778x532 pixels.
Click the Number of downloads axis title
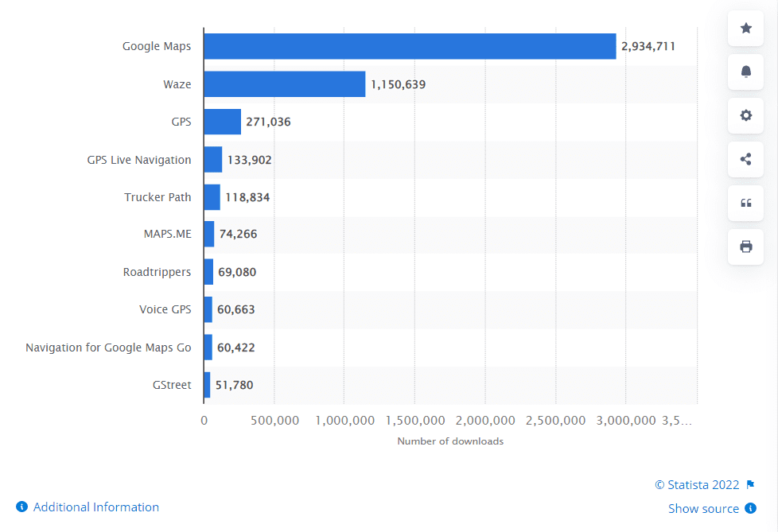pyautogui.click(x=450, y=441)
